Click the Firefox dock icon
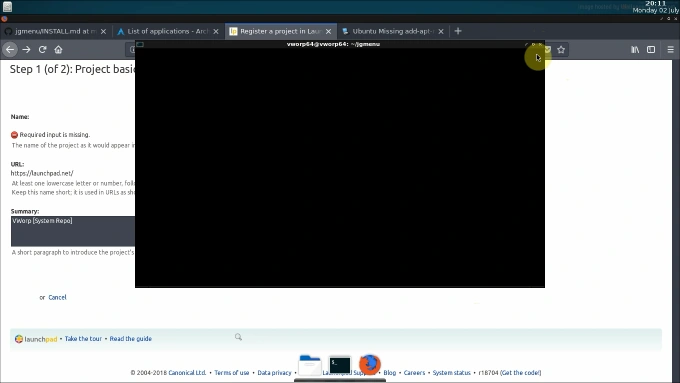 click(369, 364)
